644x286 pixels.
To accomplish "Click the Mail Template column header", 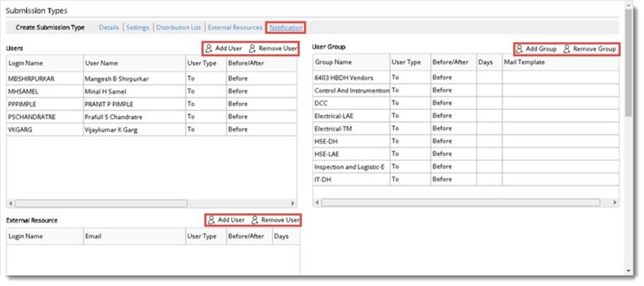I will [x=561, y=62].
